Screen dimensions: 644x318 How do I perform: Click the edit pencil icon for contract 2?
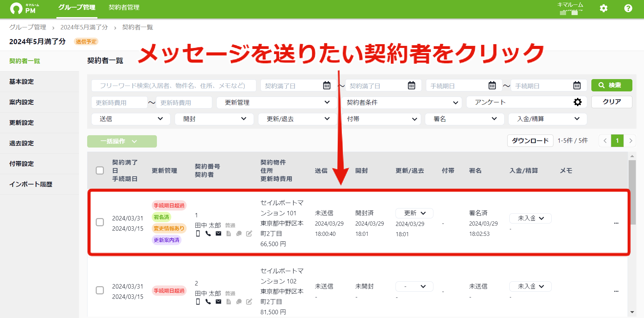click(249, 302)
